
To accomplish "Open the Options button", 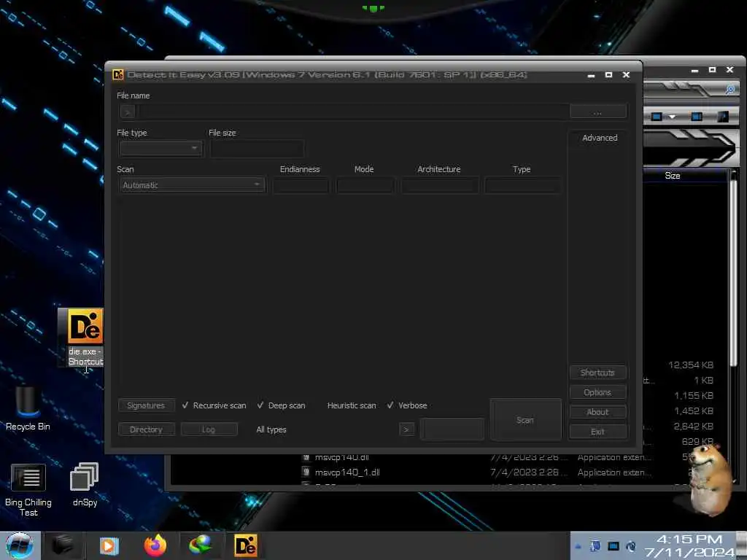I will [597, 392].
